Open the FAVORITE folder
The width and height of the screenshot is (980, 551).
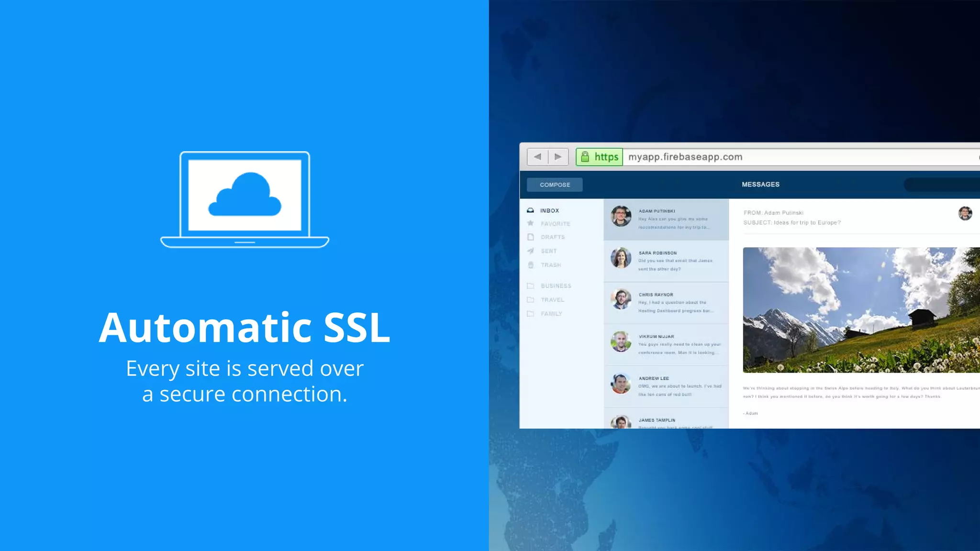(x=556, y=224)
